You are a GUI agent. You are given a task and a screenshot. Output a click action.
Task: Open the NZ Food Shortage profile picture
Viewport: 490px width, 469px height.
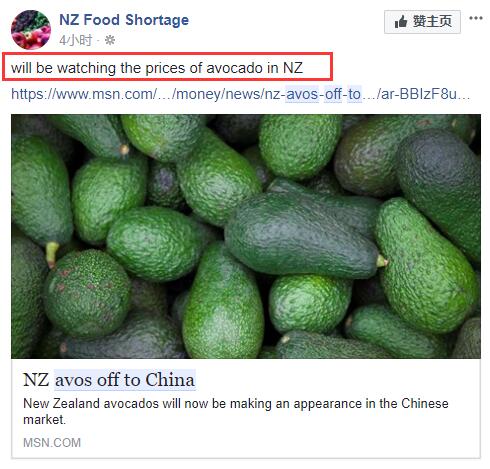click(x=31, y=30)
